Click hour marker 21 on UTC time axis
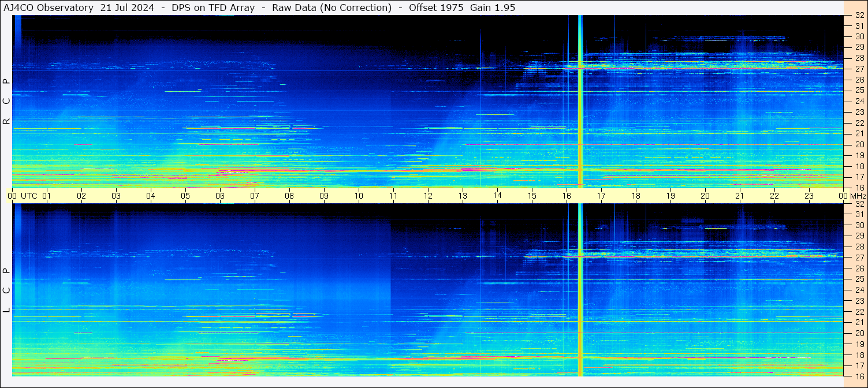 coord(740,196)
